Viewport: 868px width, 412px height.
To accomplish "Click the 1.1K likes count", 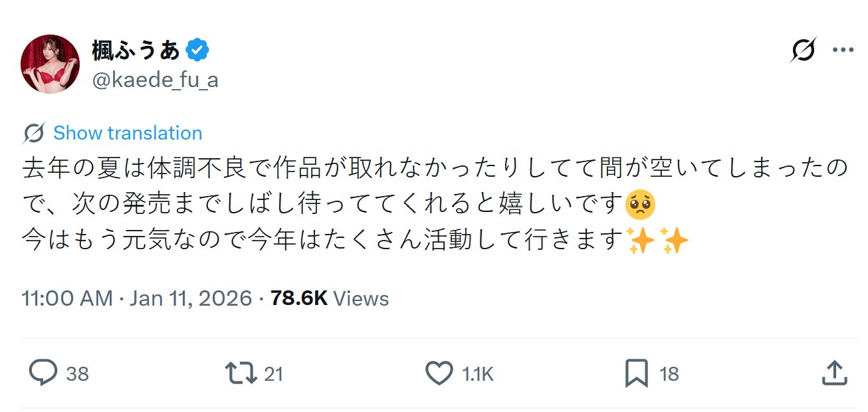I will click(x=478, y=374).
